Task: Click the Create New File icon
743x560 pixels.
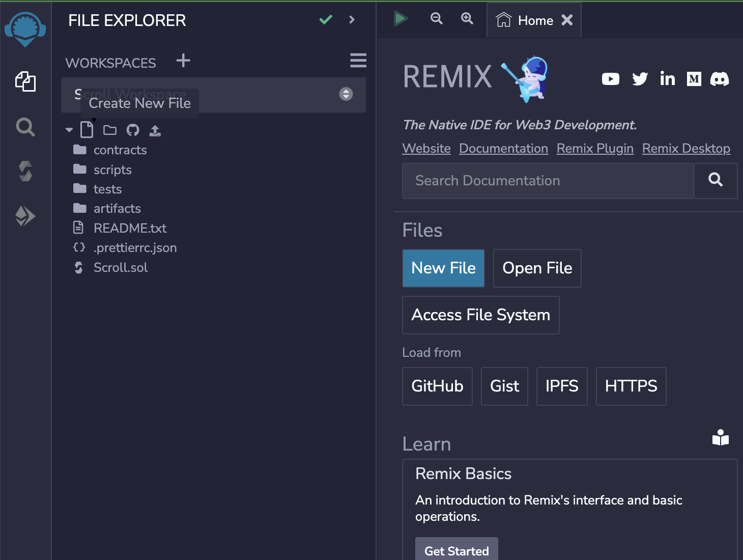Action: pos(87,130)
